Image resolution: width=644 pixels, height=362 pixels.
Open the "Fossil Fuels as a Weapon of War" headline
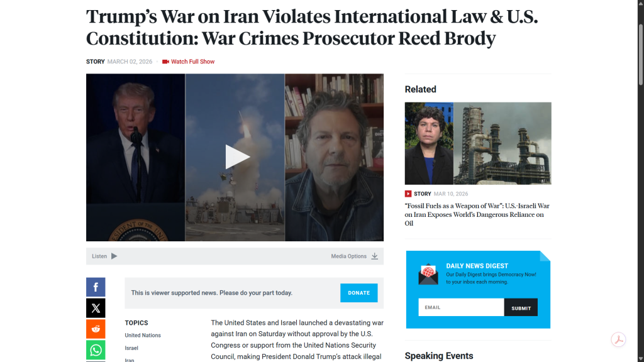(477, 214)
